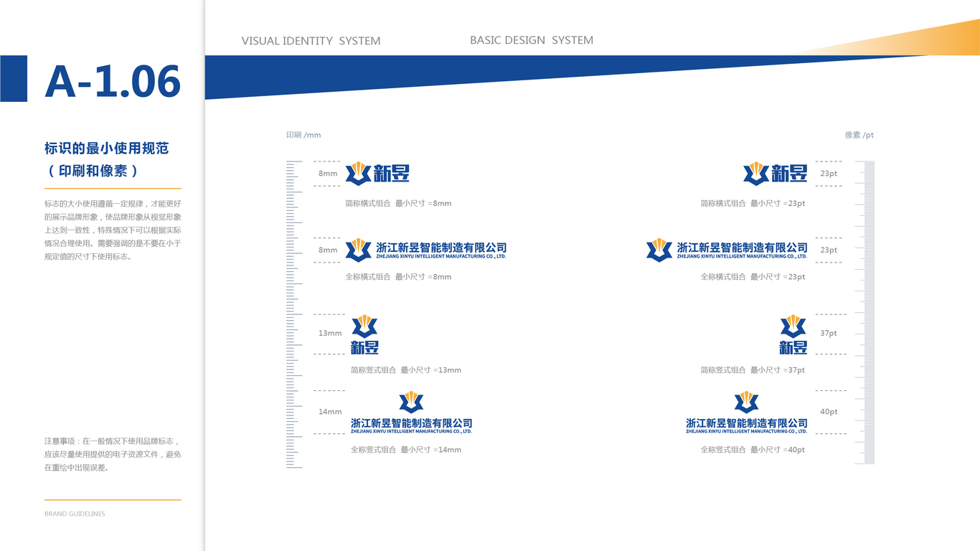Click the 像素 /pt column label

(x=859, y=135)
